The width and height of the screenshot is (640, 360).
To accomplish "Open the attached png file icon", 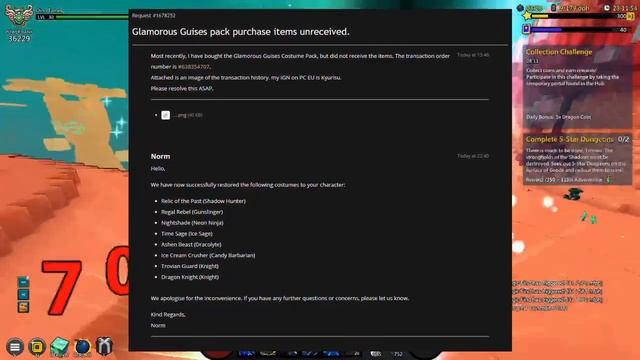I will pyautogui.click(x=165, y=115).
